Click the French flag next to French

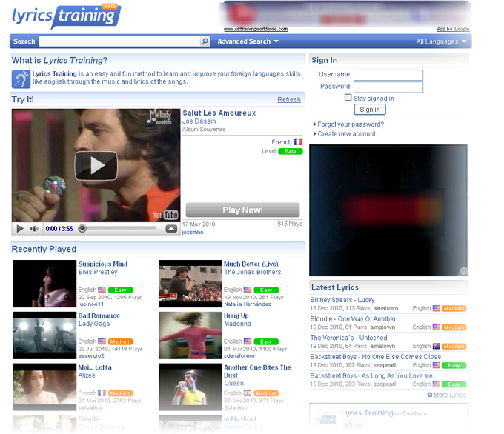[x=298, y=142]
